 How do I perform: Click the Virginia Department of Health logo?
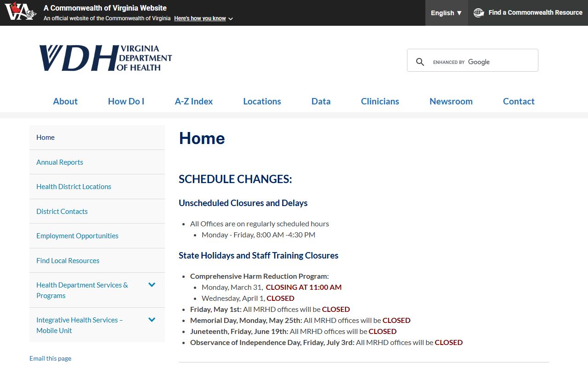tap(105, 58)
